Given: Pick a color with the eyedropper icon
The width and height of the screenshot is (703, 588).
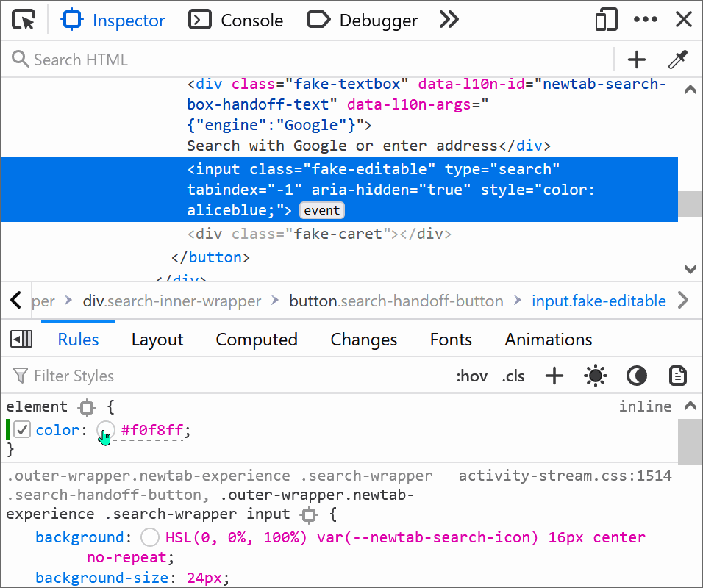Looking at the screenshot, I should tap(678, 60).
